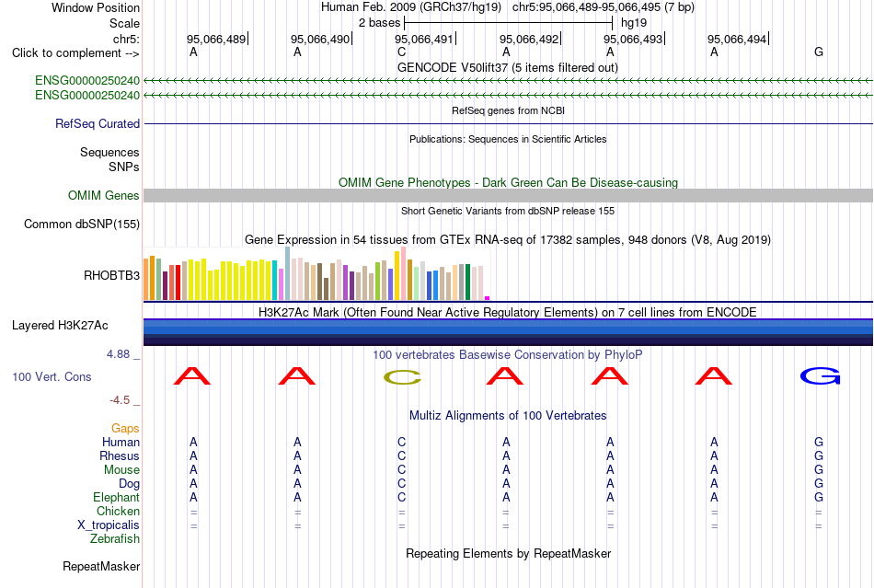Click the 'Repeating Elements by RepeatMasker' title
Screen dimensions: 874x588
(x=508, y=553)
